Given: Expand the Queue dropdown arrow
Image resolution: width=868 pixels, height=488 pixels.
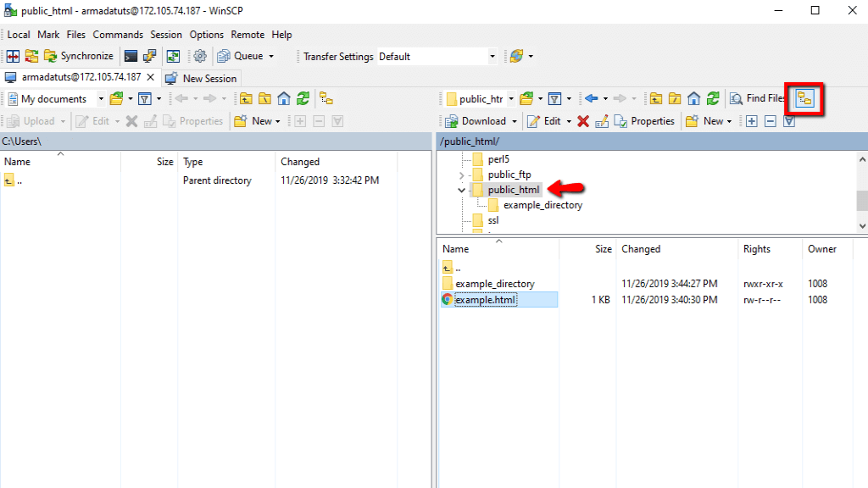Looking at the screenshot, I should pyautogui.click(x=271, y=56).
